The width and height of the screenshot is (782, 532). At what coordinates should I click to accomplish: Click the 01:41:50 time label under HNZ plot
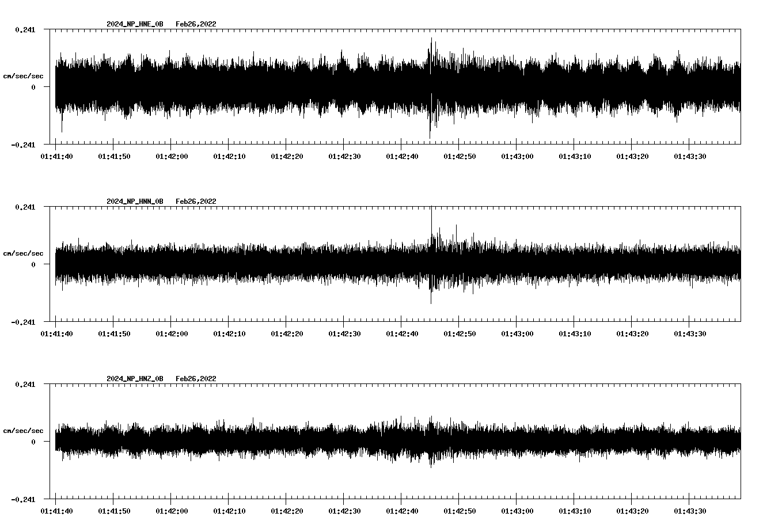pyautogui.click(x=114, y=511)
